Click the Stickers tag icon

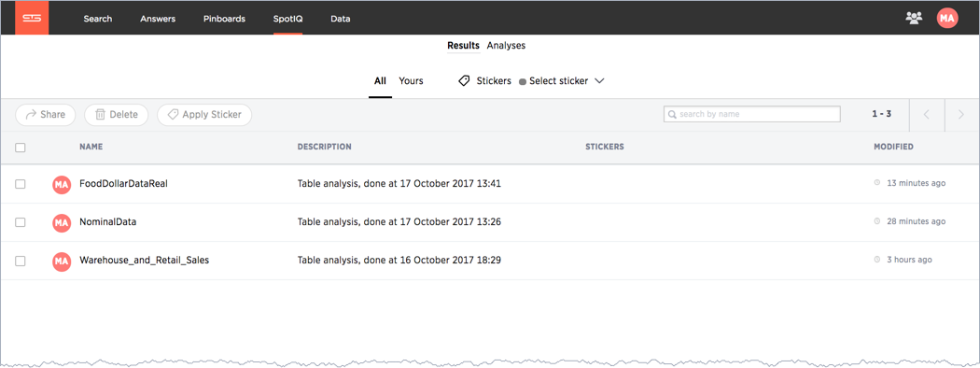pyautogui.click(x=465, y=80)
